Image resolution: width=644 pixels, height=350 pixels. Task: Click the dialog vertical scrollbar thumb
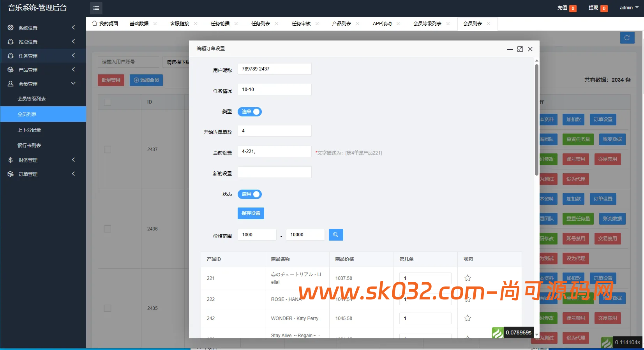pos(536,120)
